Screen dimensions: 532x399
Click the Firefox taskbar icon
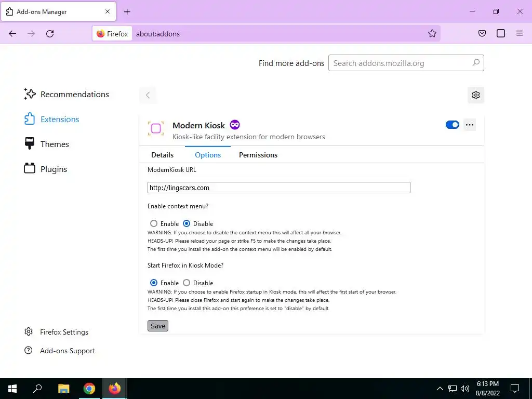click(115, 389)
